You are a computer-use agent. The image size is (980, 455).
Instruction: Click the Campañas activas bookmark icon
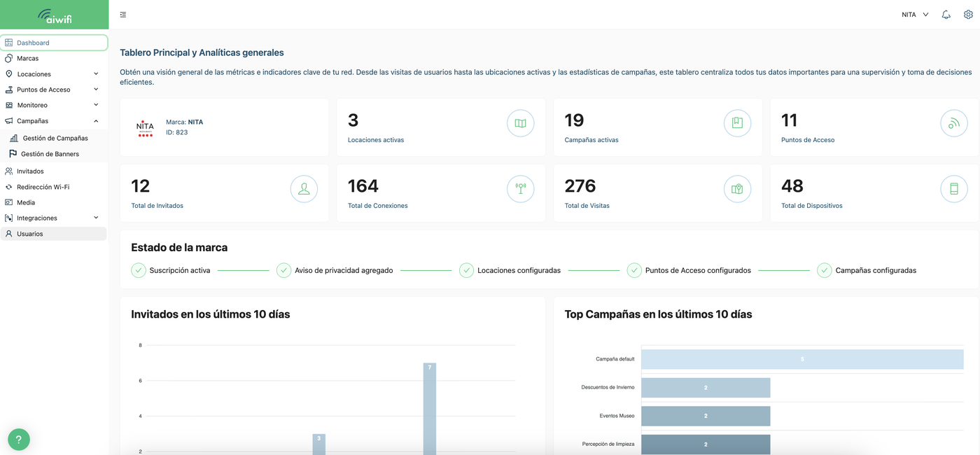pos(737,124)
